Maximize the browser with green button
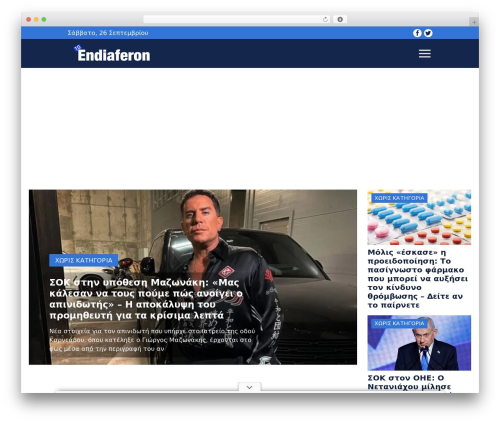The height and width of the screenshot is (423, 500). [x=44, y=19]
